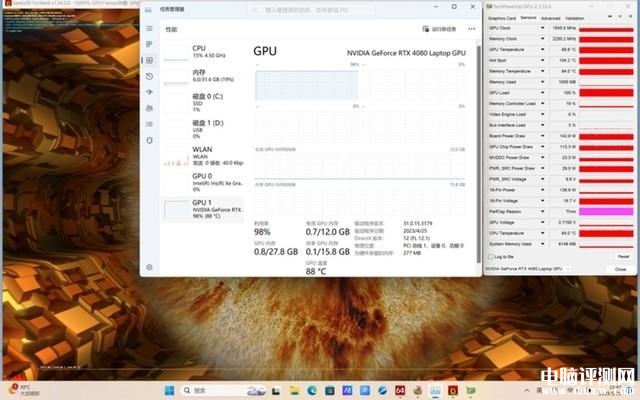
Task: Open AIDA64 icon on taskbar
Action: [400, 391]
